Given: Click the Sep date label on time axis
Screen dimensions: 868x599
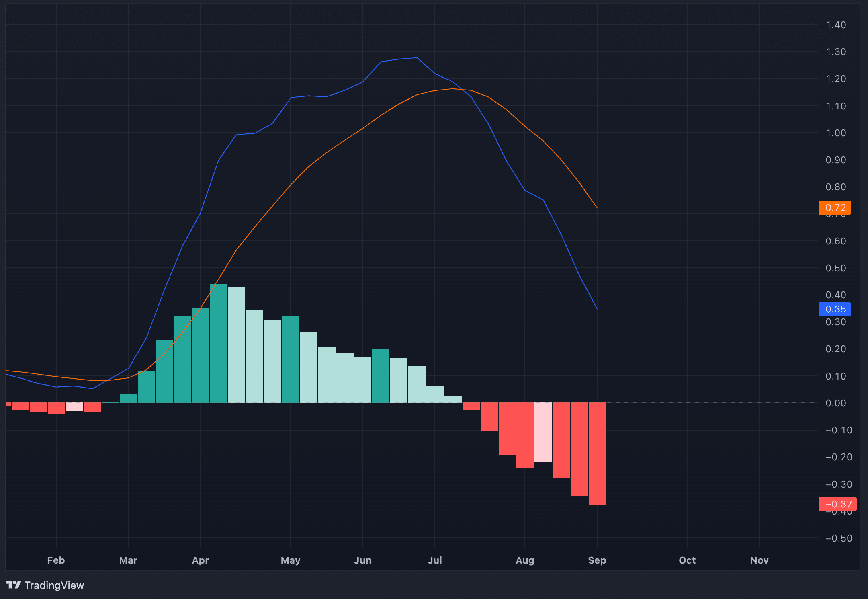Looking at the screenshot, I should pyautogui.click(x=597, y=560).
